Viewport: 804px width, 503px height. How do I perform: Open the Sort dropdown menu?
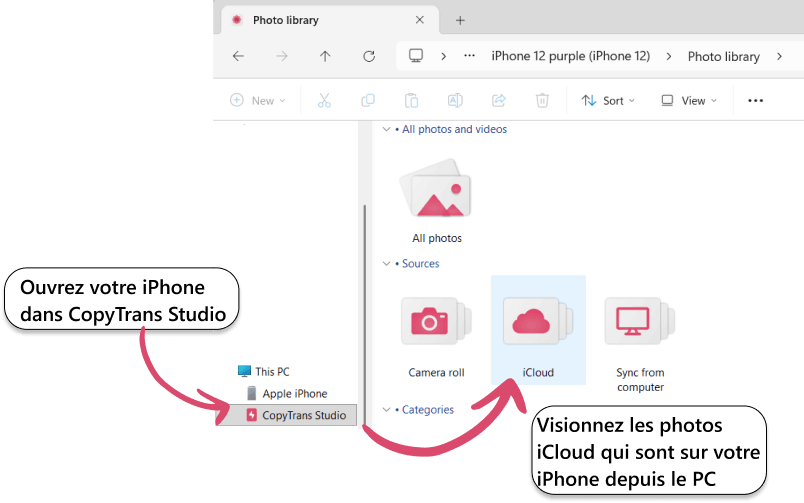[608, 100]
